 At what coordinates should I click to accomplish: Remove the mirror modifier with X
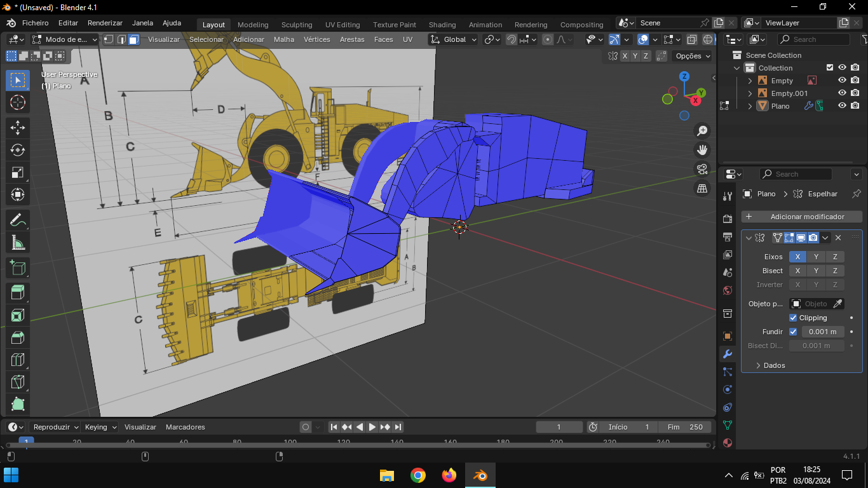click(838, 238)
